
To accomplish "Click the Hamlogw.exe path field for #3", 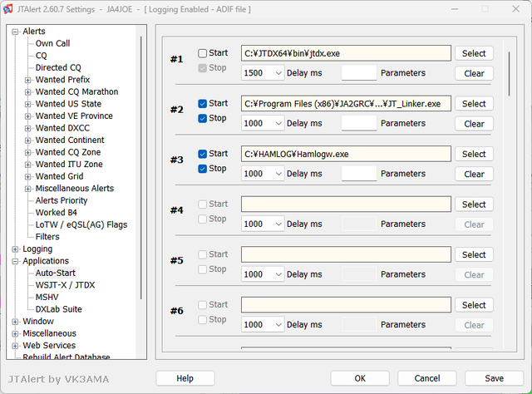I will [346, 154].
